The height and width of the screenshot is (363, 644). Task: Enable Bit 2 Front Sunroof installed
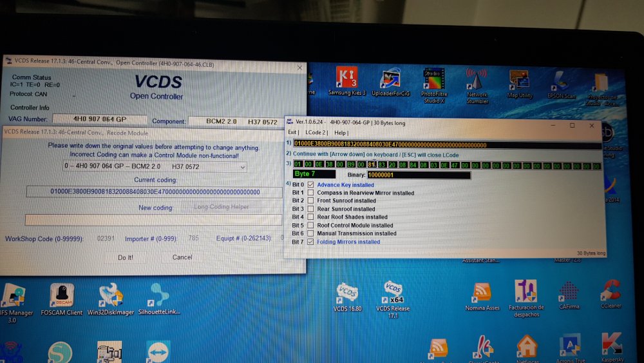(x=310, y=201)
